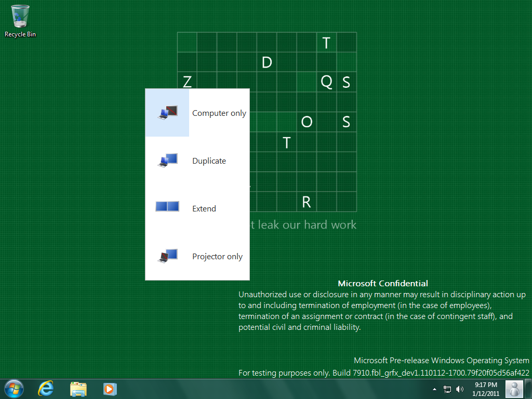Select the Computer only display option

click(x=197, y=113)
